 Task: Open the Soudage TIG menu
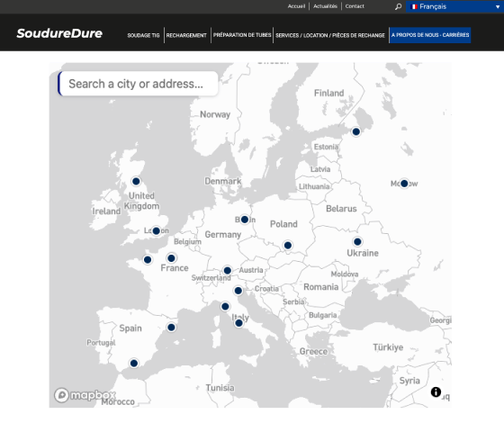[x=143, y=35]
